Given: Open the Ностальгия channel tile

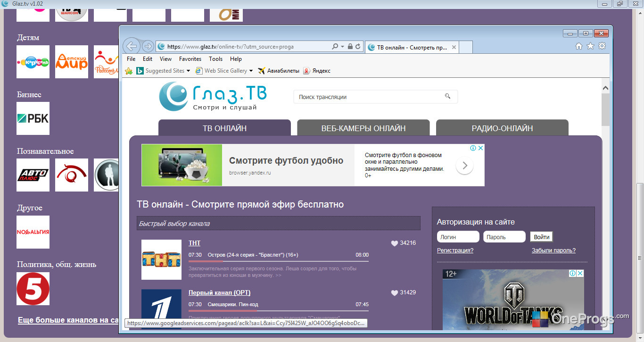Looking at the screenshot, I should pyautogui.click(x=33, y=232).
